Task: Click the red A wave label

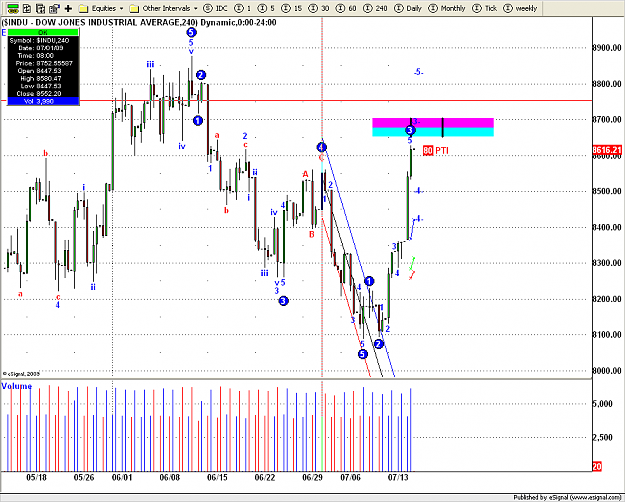Action: pos(305,174)
